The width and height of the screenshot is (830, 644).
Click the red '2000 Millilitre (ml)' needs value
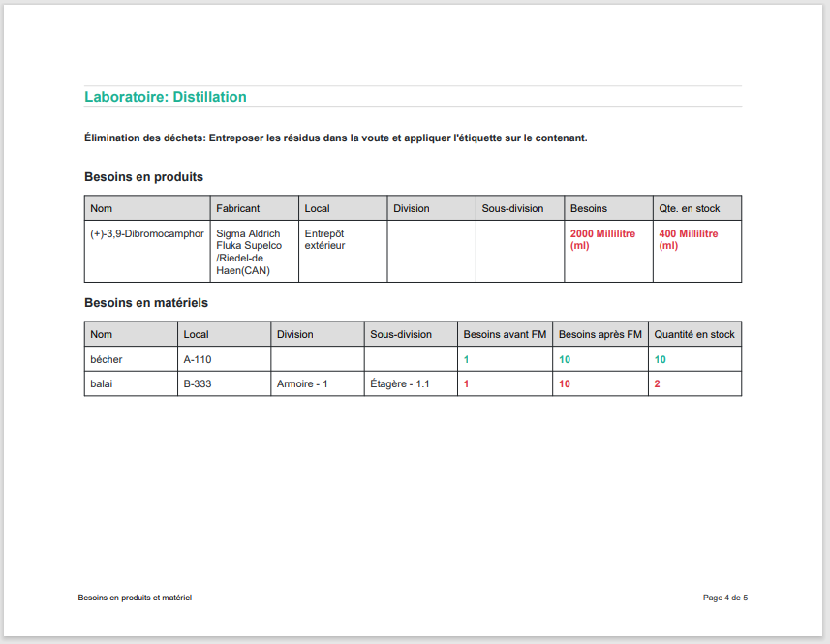[602, 239]
